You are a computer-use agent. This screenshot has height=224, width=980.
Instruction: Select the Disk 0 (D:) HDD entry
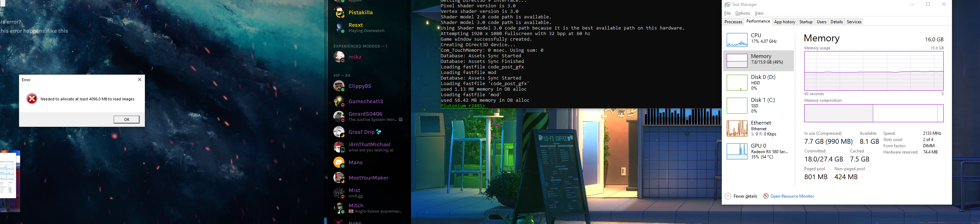758,83
